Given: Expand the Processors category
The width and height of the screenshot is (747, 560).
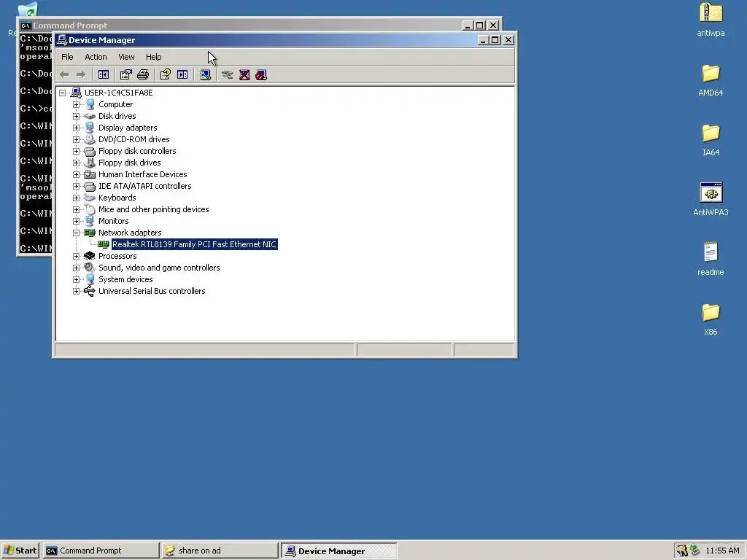Looking at the screenshot, I should (76, 256).
